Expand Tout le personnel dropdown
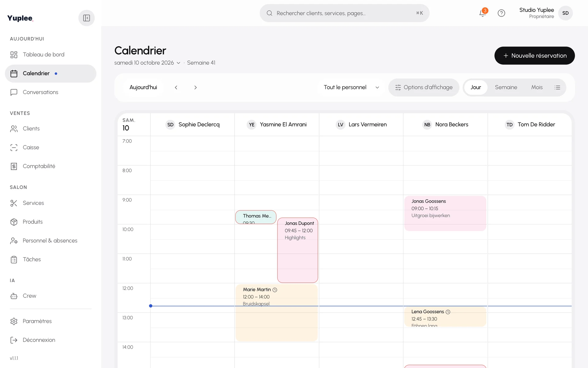The image size is (588, 368). coord(351,87)
